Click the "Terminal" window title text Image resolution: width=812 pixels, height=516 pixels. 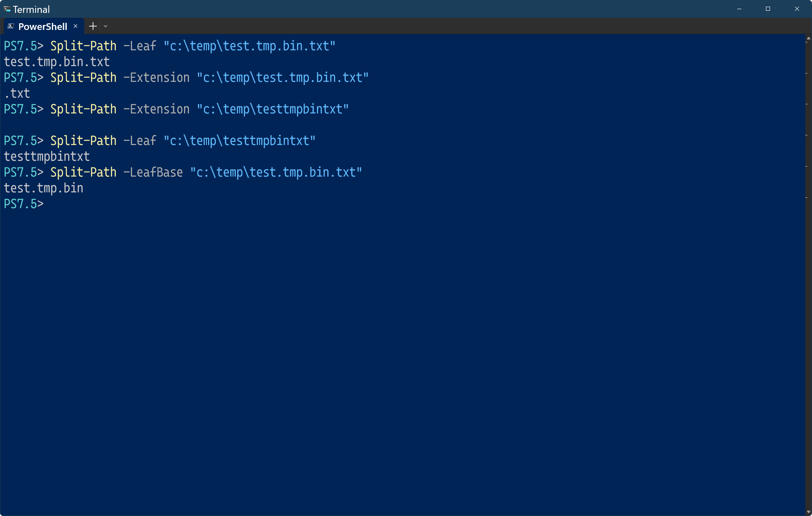click(31, 9)
